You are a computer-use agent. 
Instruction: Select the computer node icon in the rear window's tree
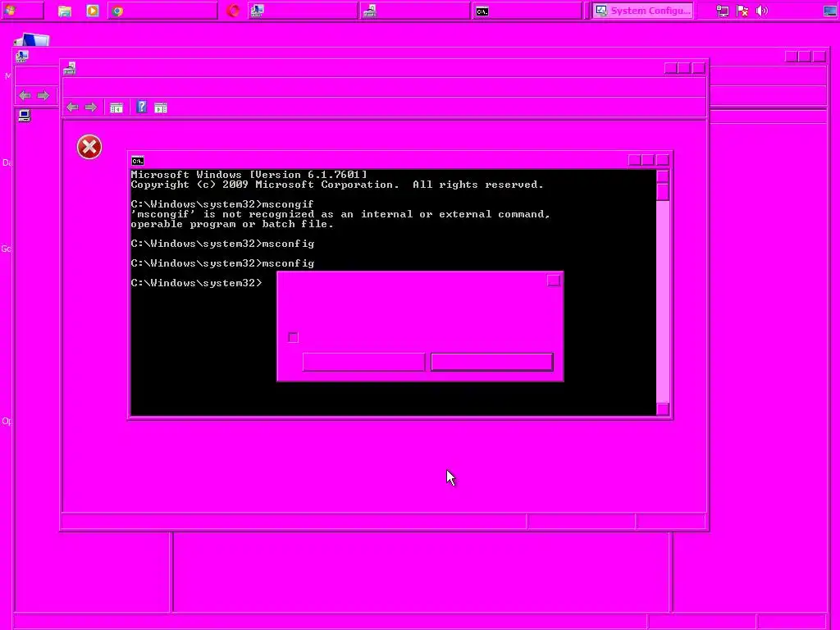click(25, 115)
